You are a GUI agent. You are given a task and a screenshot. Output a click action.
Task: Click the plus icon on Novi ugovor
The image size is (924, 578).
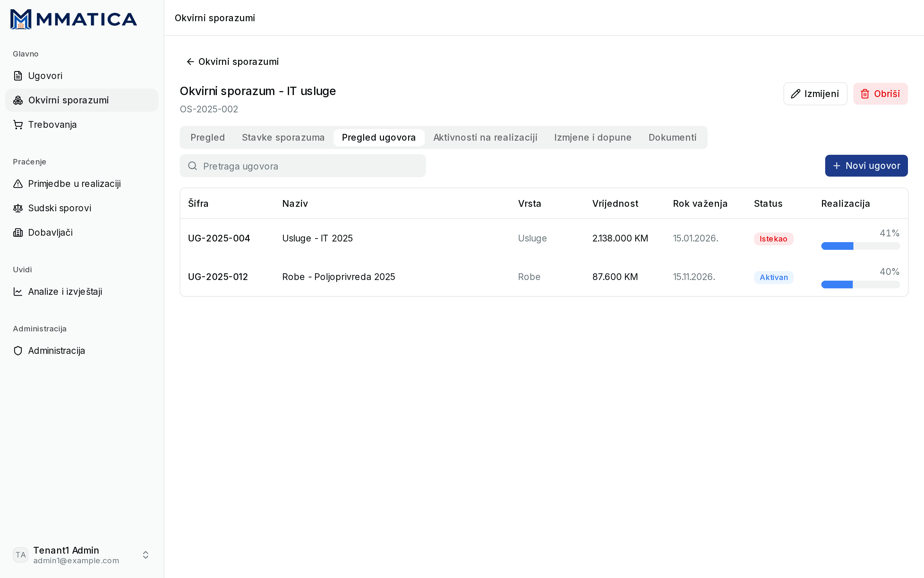tap(836, 165)
